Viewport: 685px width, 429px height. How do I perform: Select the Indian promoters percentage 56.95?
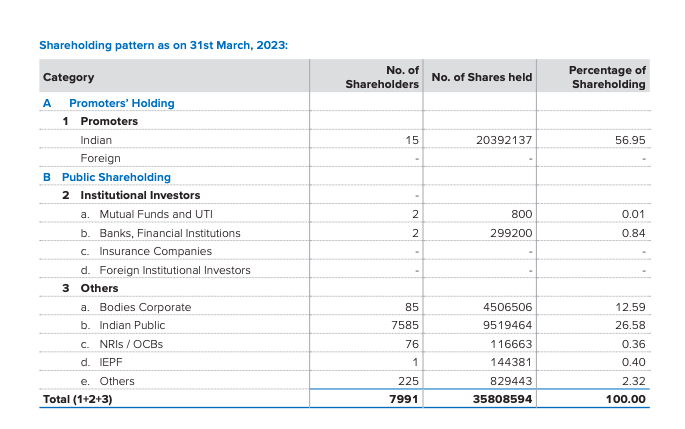point(630,140)
